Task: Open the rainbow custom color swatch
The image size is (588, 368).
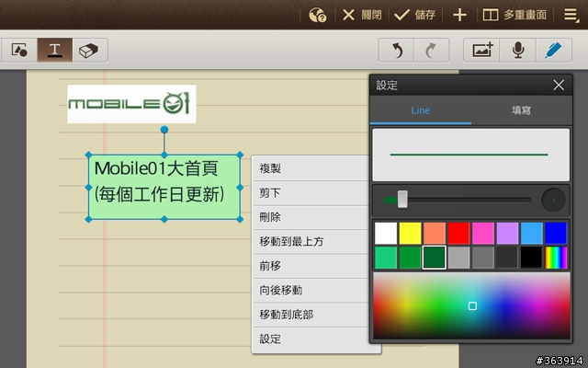Action: pos(556,258)
